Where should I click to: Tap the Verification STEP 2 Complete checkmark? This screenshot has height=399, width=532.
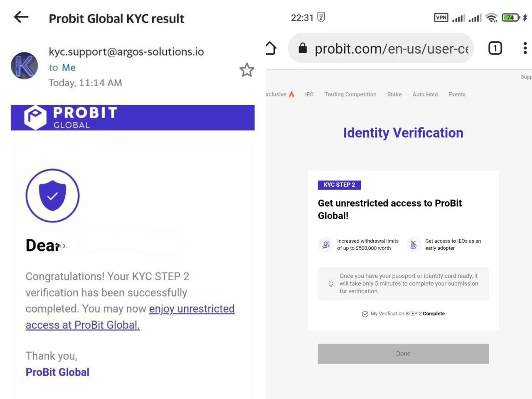tap(365, 314)
